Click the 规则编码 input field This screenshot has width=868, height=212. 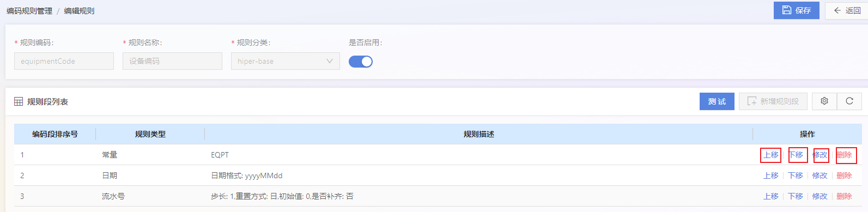[x=64, y=61]
